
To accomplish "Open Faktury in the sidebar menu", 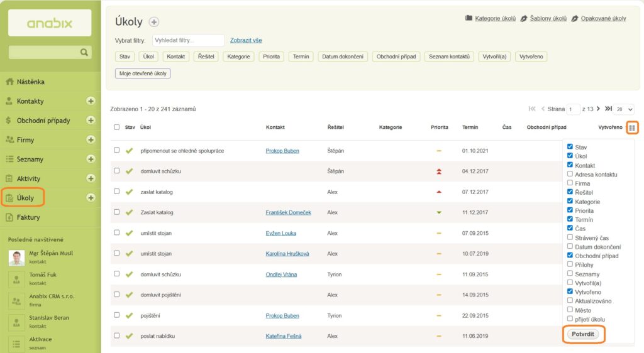I will [x=28, y=217].
